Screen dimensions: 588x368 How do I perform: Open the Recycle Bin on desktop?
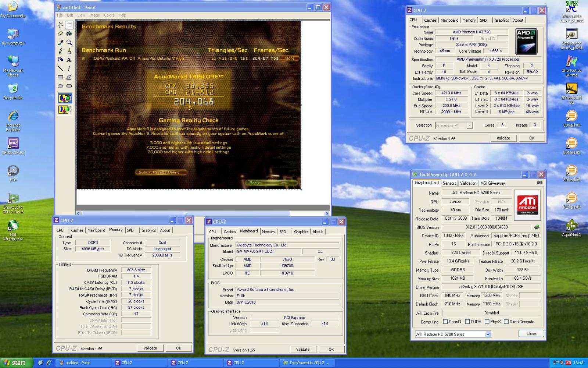point(13,92)
